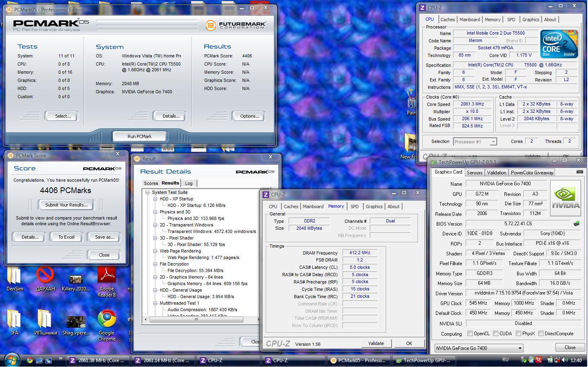The image size is (588, 367).
Task: Click the DRAM Frequency value field
Action: pyautogui.click(x=359, y=253)
